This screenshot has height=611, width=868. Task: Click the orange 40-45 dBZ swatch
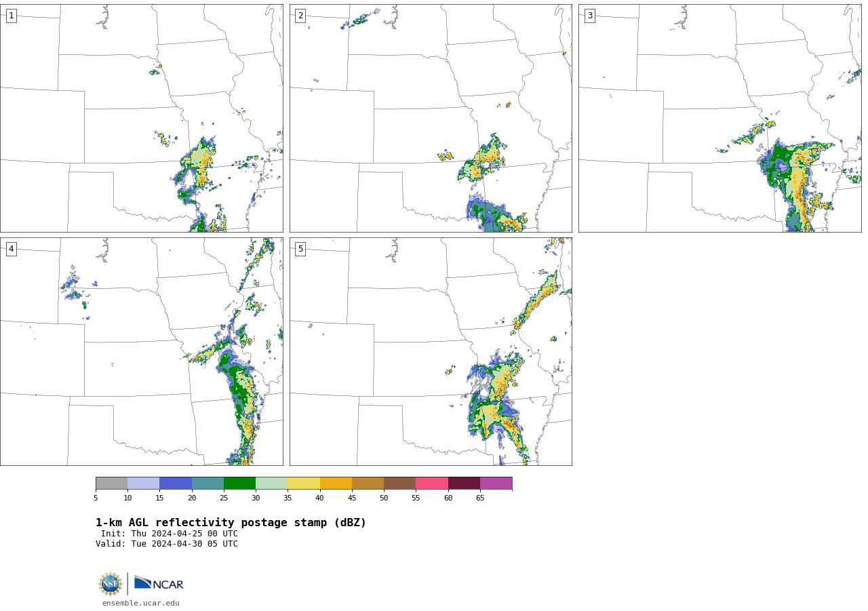coord(336,483)
